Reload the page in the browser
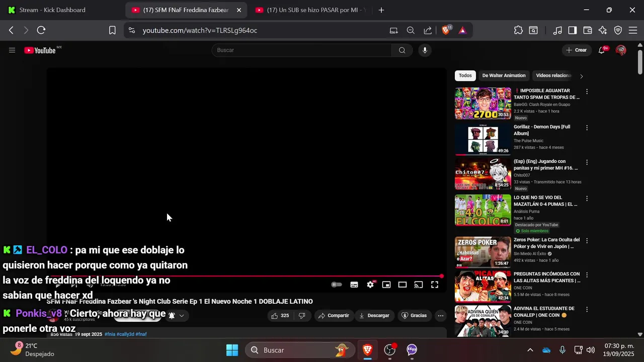This screenshot has height=362, width=644. 41,30
